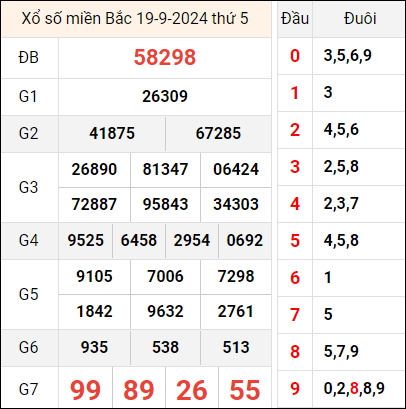
Task: Select G3 number 34303
Action: coord(236,204)
